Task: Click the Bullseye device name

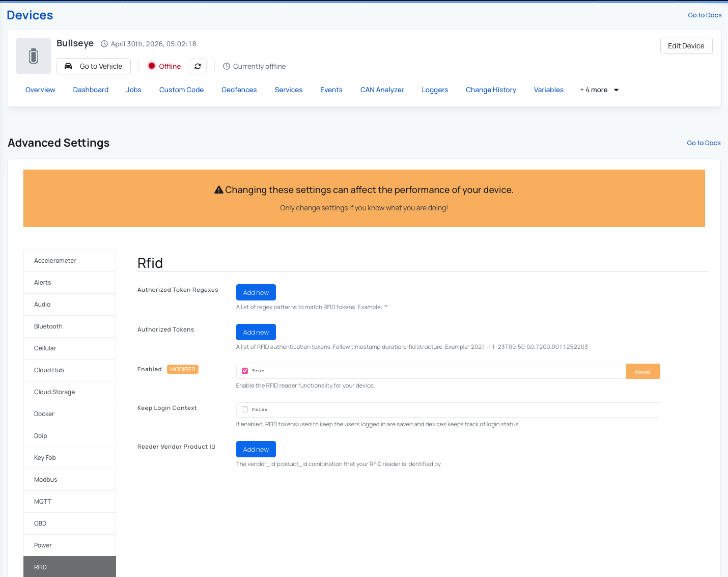Action: [75, 43]
